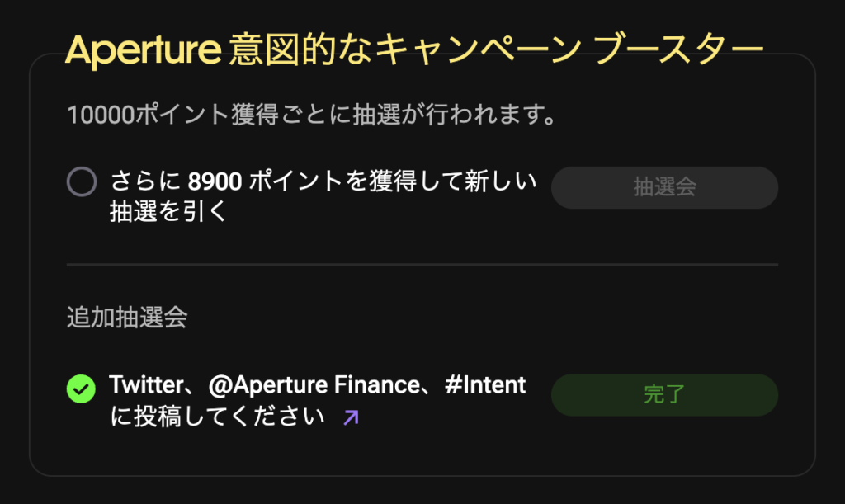The image size is (845, 504).
Task: Click the ブースター word in the title
Action: pyautogui.click(x=678, y=49)
